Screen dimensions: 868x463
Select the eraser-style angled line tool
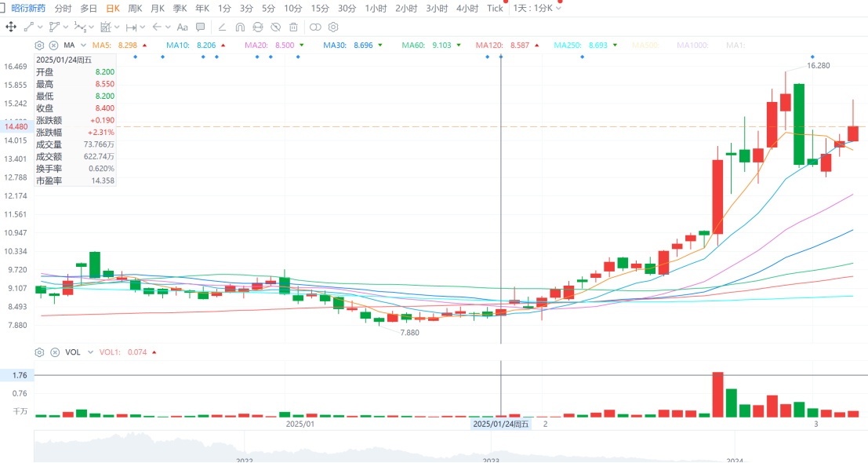click(x=221, y=27)
